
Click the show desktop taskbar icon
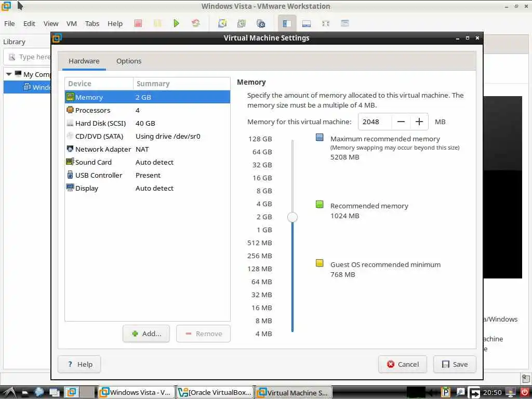(x=54, y=393)
